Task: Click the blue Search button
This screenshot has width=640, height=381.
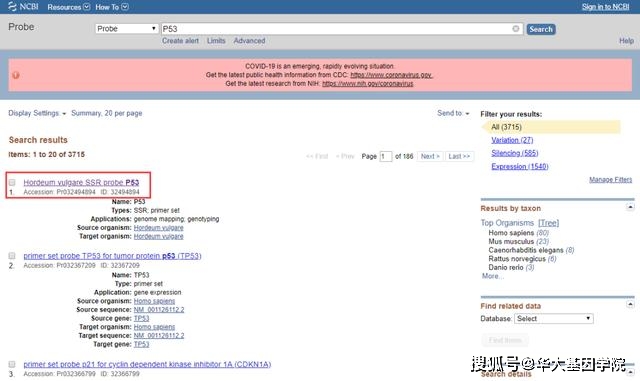Action: (x=541, y=29)
